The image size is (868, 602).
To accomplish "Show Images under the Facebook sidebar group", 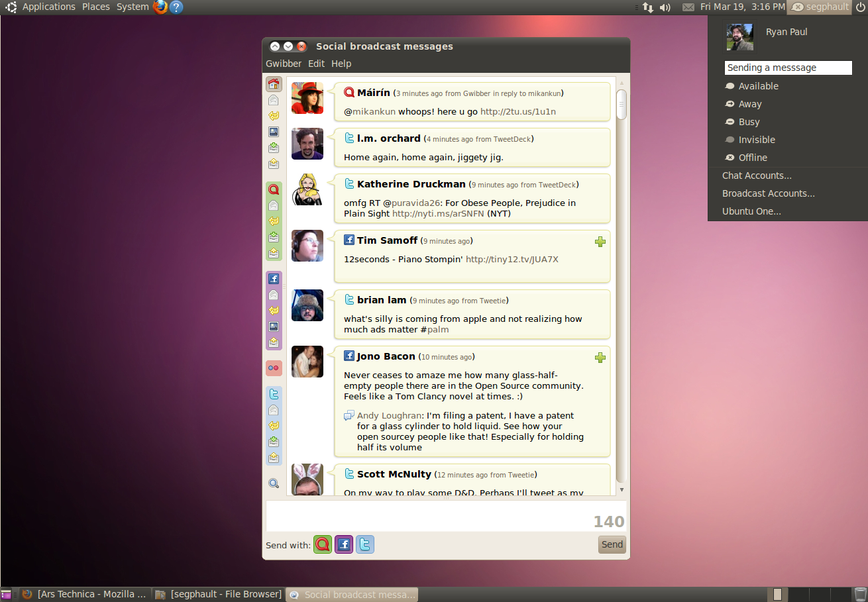I will (274, 326).
